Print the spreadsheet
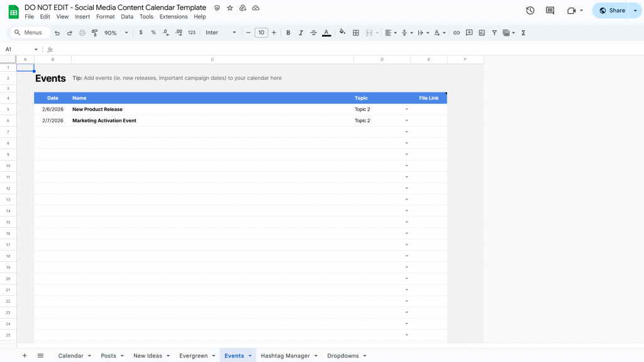 tap(82, 33)
